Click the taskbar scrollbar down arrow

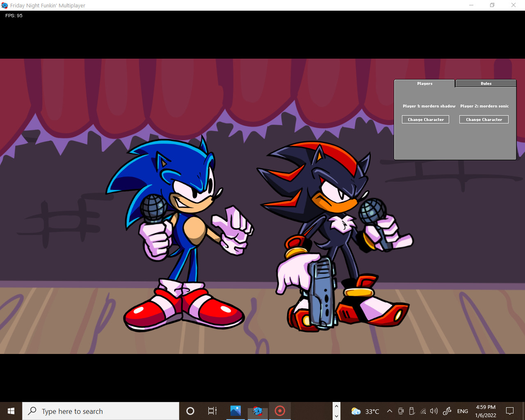point(336,416)
